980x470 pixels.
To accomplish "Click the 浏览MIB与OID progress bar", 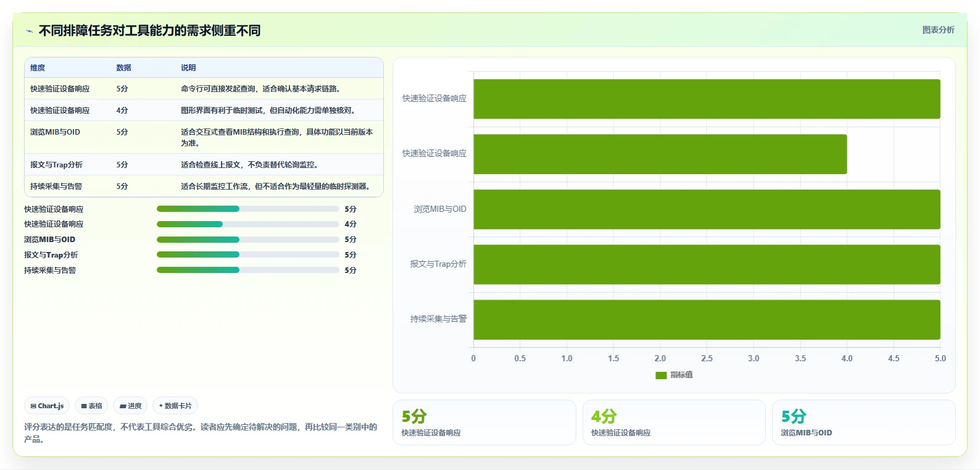I will (248, 240).
